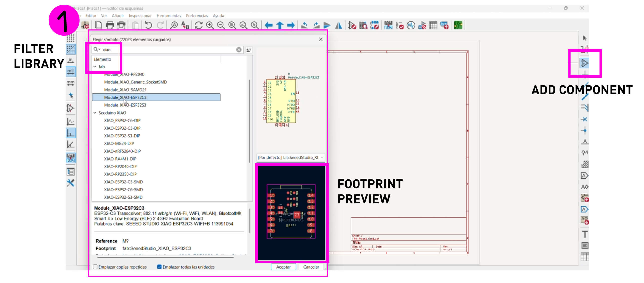Click the Cancelar button

[x=311, y=267]
